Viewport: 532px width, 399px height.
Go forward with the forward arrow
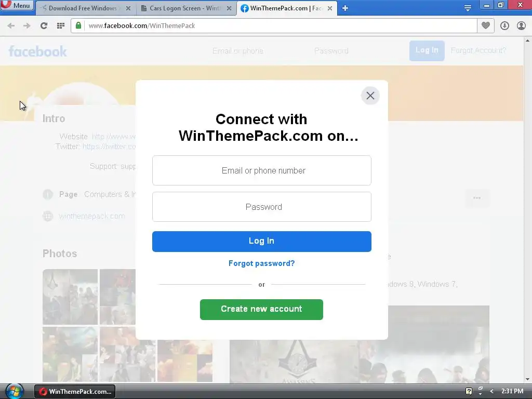tap(27, 26)
